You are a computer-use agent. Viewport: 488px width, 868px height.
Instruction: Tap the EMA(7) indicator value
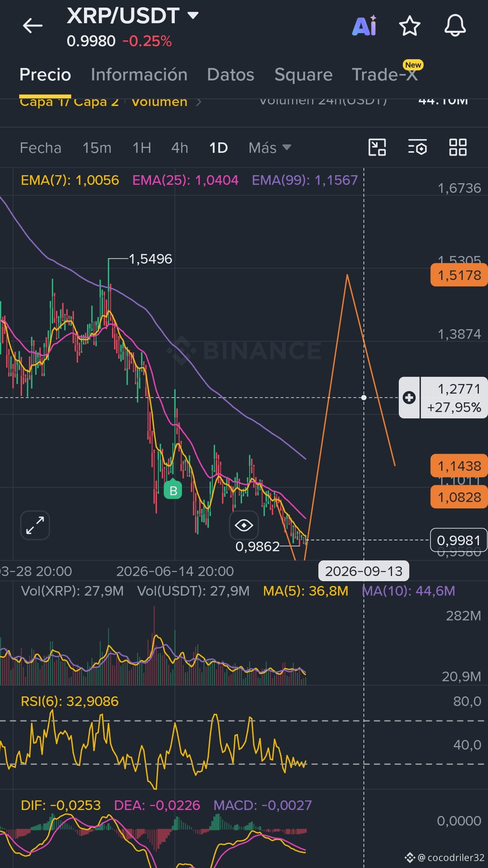point(70,180)
